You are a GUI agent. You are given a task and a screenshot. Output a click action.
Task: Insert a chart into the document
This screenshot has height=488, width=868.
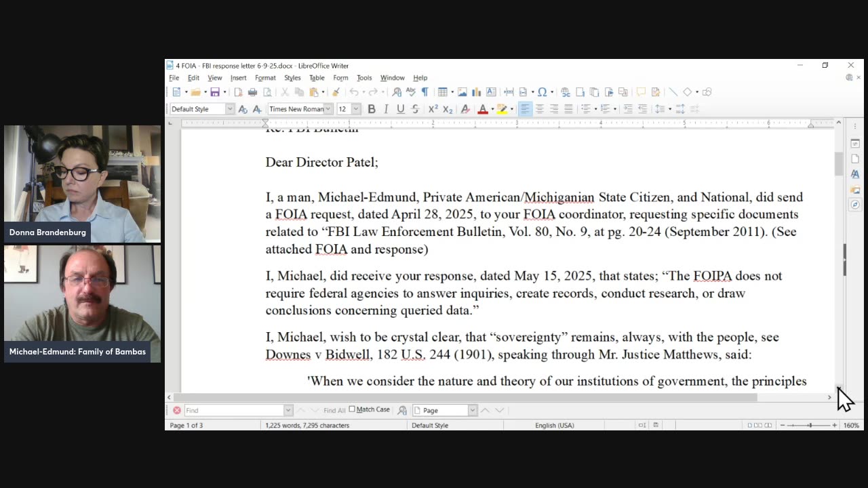476,92
